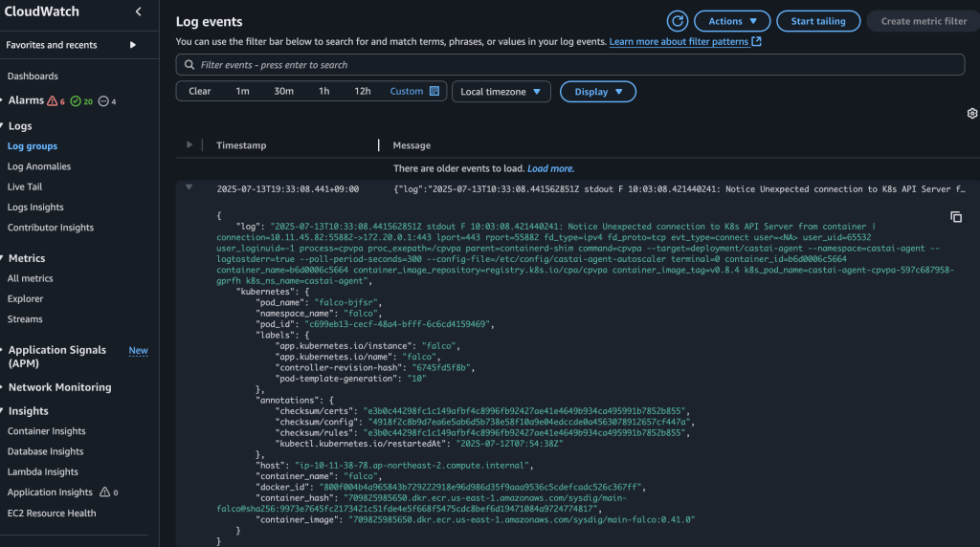Focus the Filter events search field
980x547 pixels.
570,65
